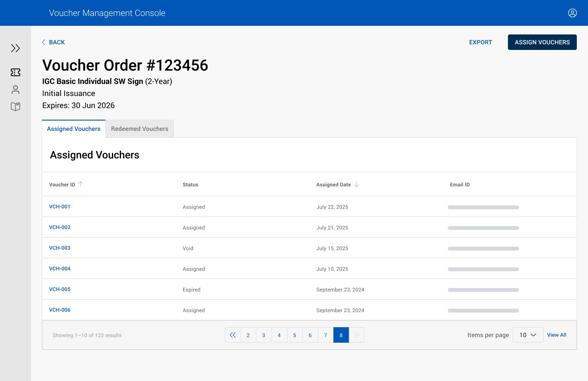Select the active pagination page 8
The image size is (588, 381).
pyautogui.click(x=341, y=335)
